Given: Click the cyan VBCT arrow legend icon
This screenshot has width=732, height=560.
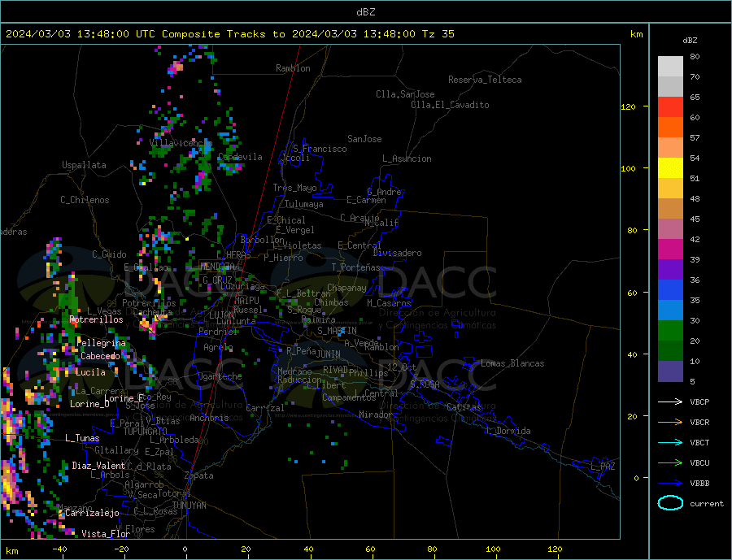Looking at the screenshot, I should coord(670,442).
